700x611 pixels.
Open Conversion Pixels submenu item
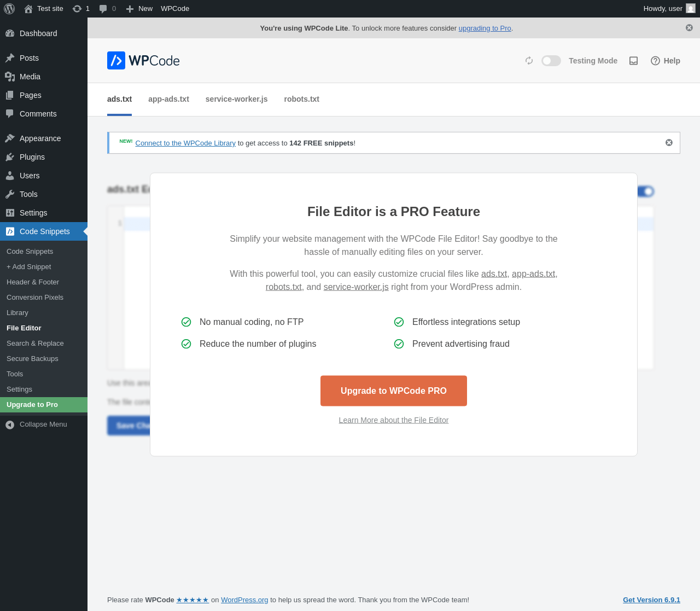(x=44, y=298)
